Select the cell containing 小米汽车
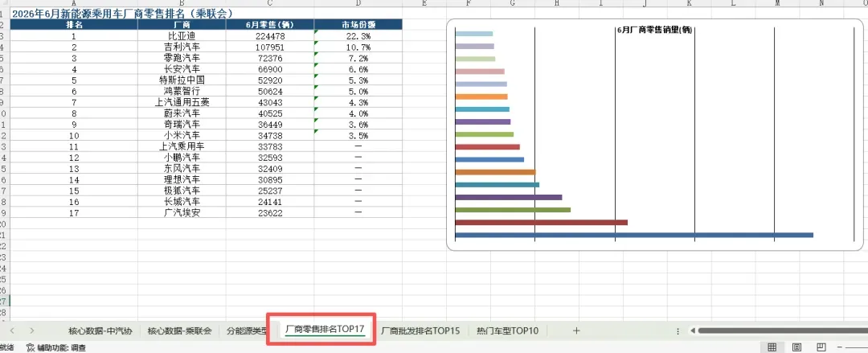This screenshot has width=868, height=353. pos(182,135)
